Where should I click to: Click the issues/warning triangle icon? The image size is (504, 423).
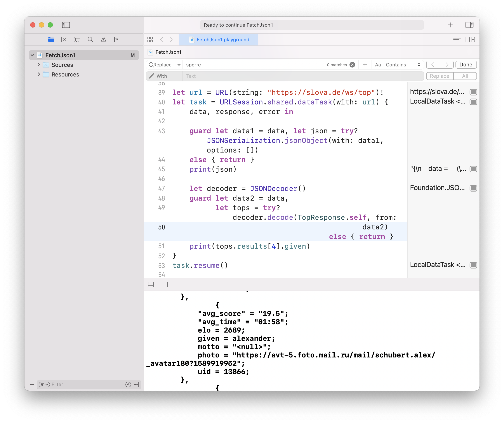coord(103,40)
